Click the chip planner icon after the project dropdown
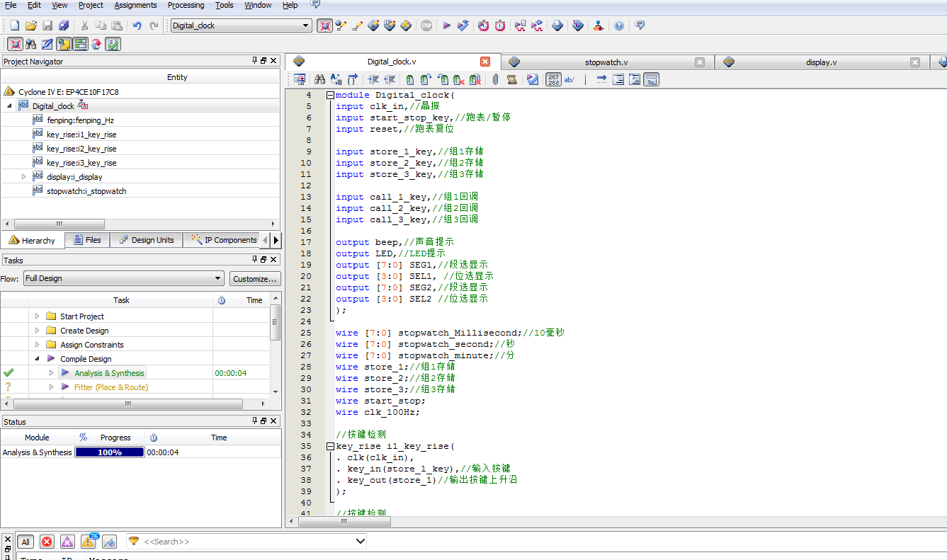 [325, 25]
